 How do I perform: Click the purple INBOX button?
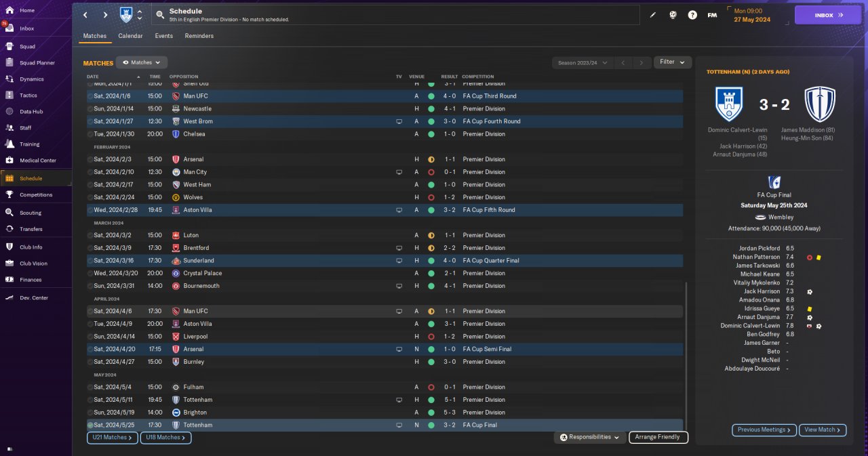click(x=827, y=15)
